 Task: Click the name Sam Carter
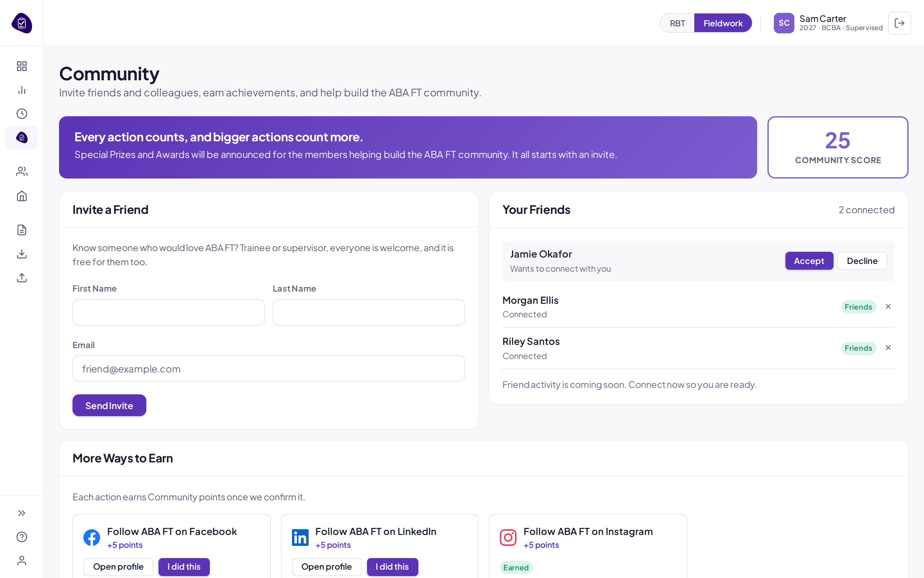[823, 19]
